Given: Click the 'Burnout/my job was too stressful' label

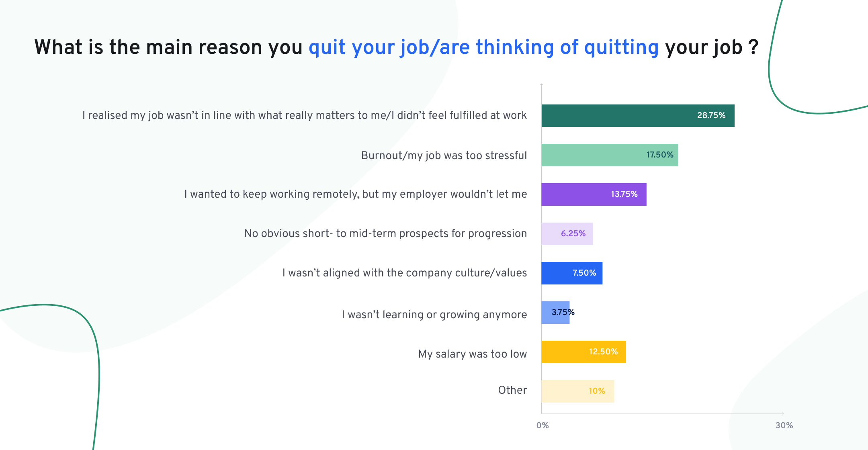Looking at the screenshot, I should pyautogui.click(x=444, y=155).
